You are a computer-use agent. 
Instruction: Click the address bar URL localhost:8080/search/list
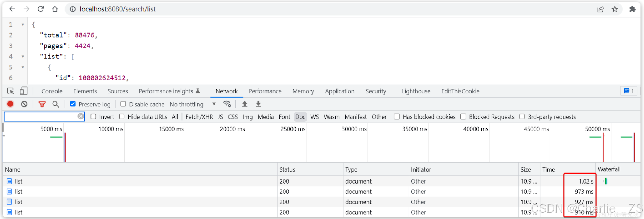point(118,9)
